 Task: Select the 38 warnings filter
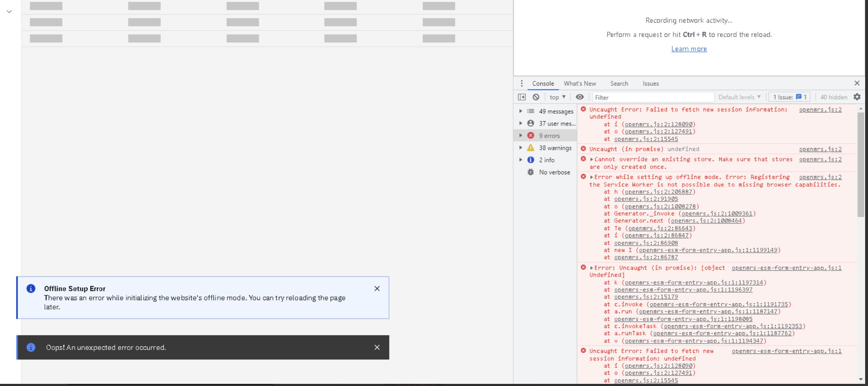(555, 148)
